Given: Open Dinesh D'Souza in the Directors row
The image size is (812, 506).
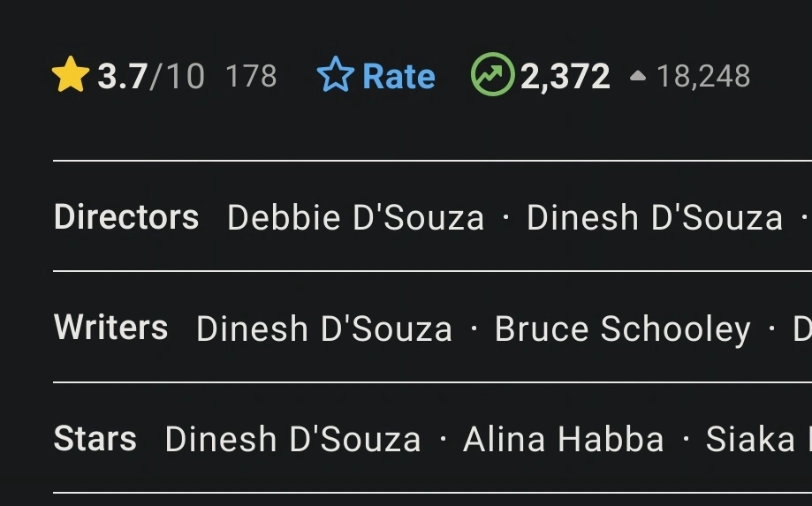Looking at the screenshot, I should (654, 218).
